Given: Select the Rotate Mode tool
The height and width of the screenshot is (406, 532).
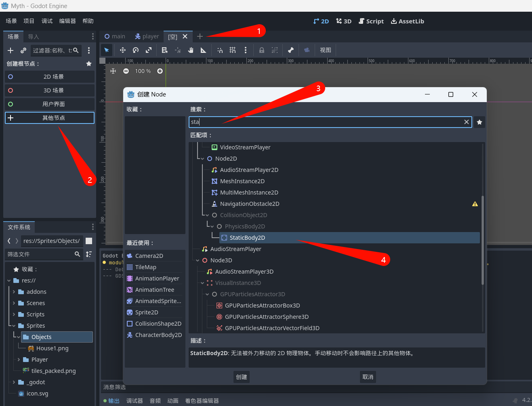Looking at the screenshot, I should 136,50.
